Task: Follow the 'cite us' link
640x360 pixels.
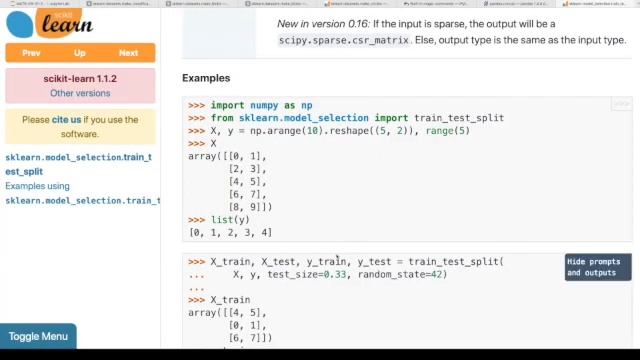Action: 66,120
